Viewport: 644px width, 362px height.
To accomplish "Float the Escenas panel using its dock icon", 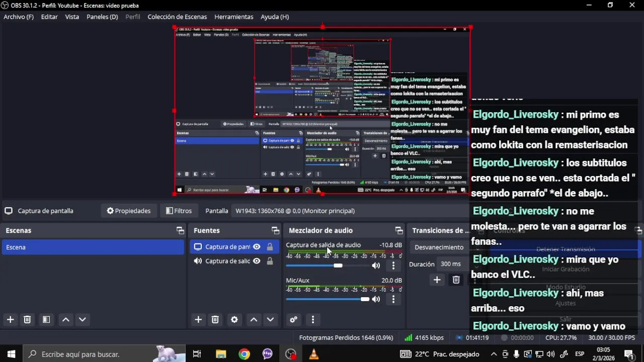I will (180, 230).
